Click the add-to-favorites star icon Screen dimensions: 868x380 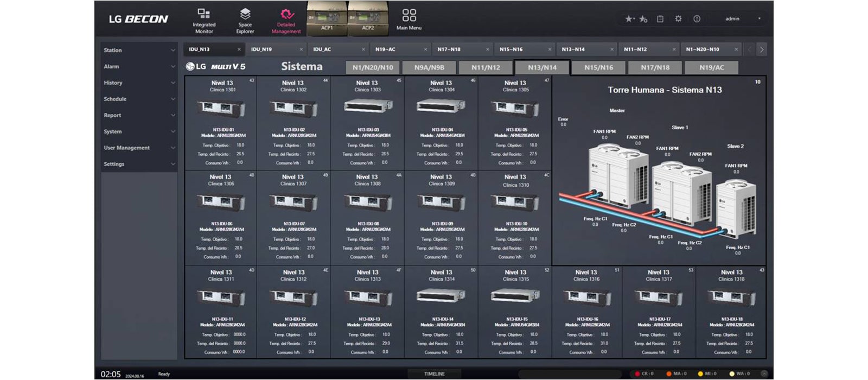(x=643, y=19)
